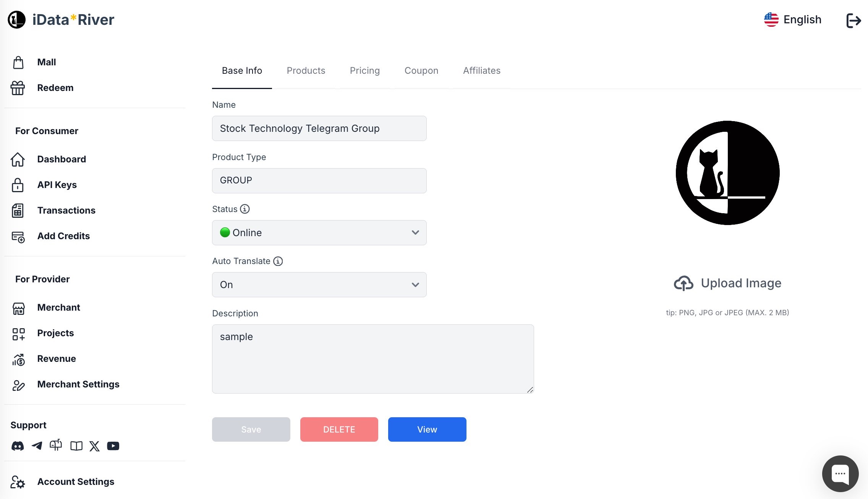This screenshot has width=868, height=499.
Task: Click the Upload Image area
Action: coord(727,283)
